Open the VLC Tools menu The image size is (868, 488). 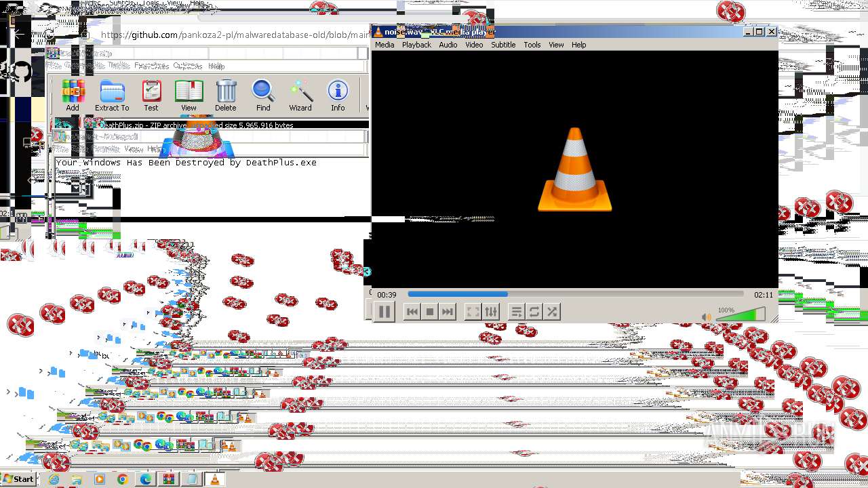point(532,45)
